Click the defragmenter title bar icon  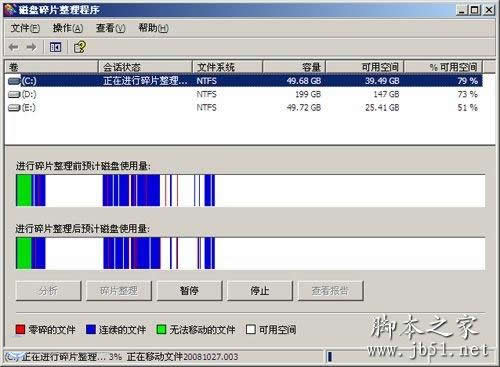(x=10, y=9)
